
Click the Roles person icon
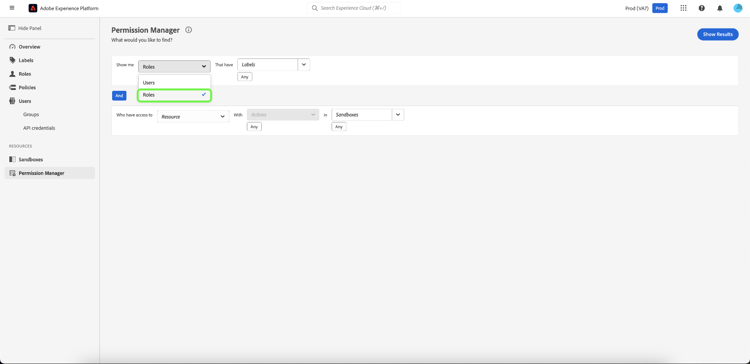point(12,74)
